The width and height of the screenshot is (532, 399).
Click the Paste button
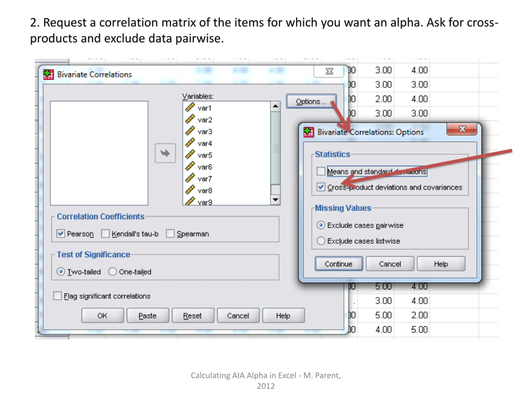coord(148,315)
